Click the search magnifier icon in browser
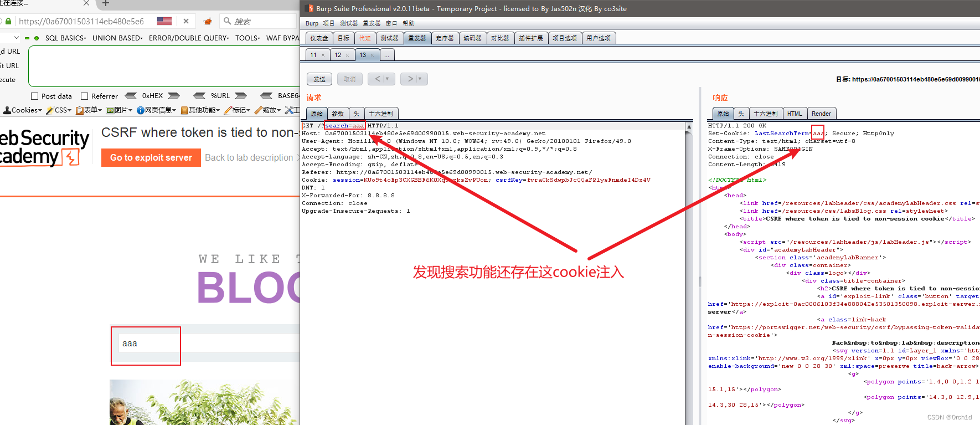 coord(227,21)
